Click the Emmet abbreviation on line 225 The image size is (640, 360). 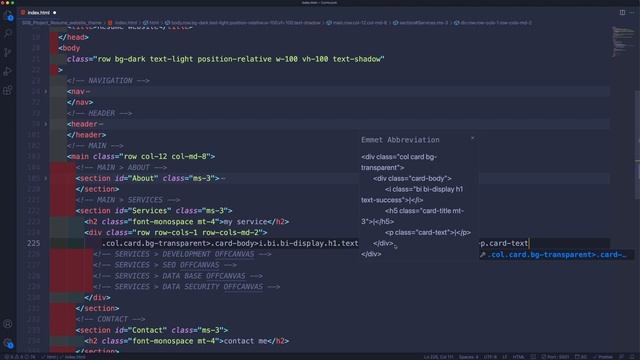[230, 243]
